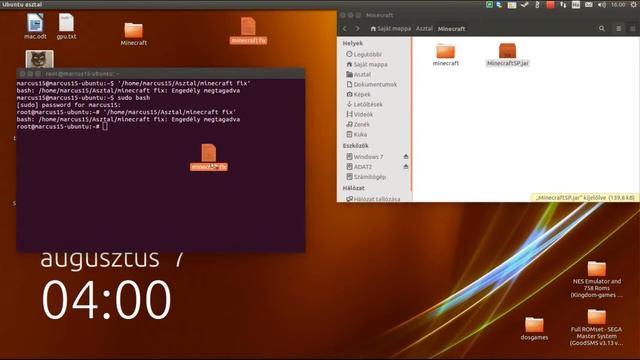
Task: Open the ADAT2 drive
Action: [x=359, y=167]
